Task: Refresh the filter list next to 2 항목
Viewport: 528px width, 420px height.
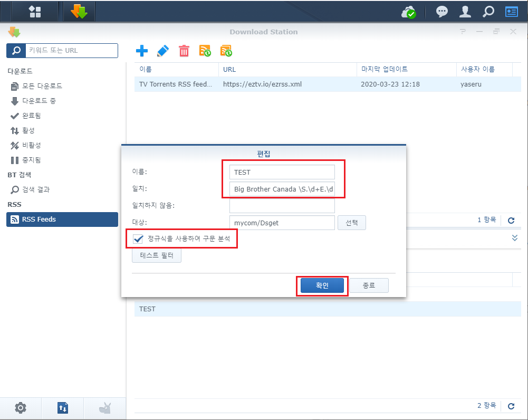Action: [511, 406]
